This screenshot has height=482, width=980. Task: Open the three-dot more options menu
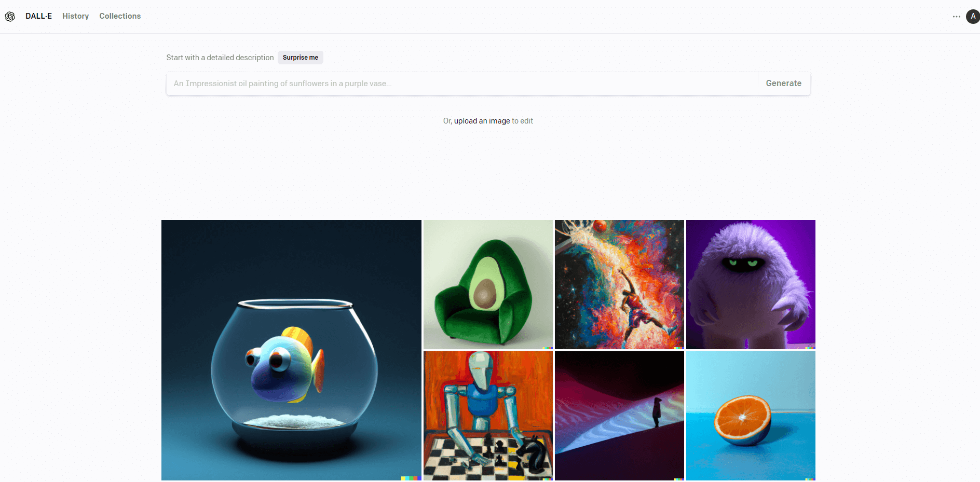pyautogui.click(x=956, y=17)
